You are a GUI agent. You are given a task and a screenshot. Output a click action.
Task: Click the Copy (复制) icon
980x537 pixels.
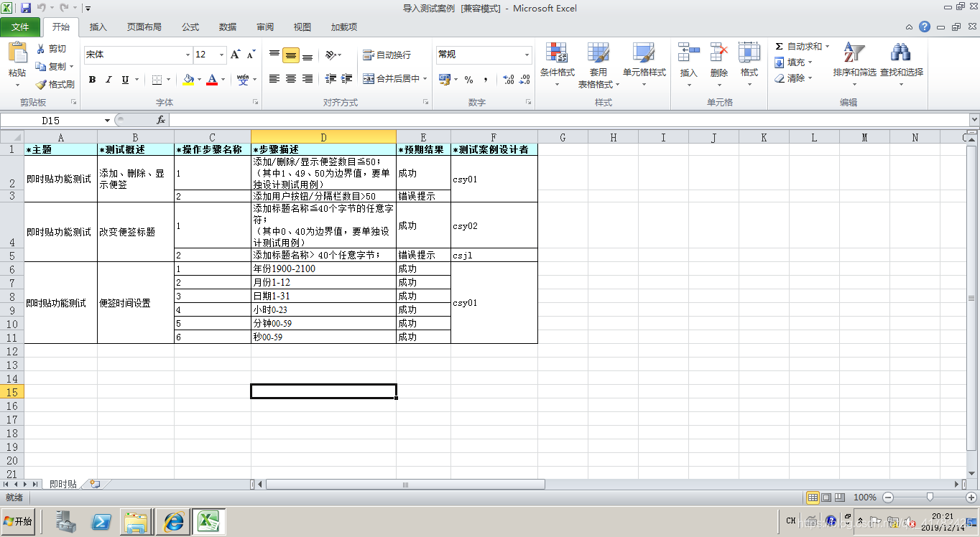click(x=41, y=66)
